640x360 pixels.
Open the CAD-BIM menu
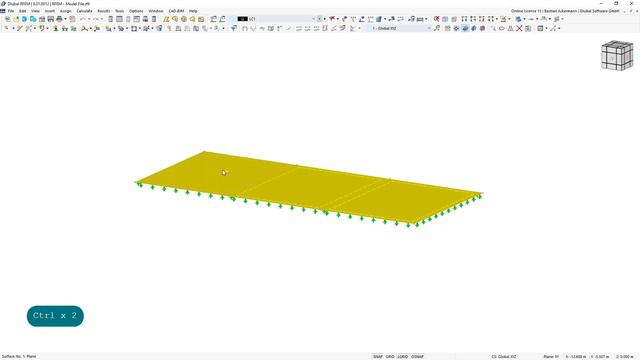[x=176, y=11]
